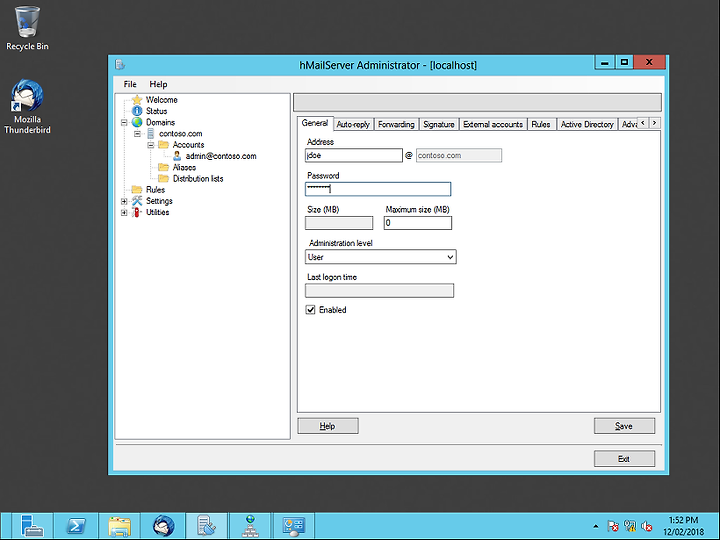The image size is (720, 540).
Task: Select the General tab
Action: (315, 123)
